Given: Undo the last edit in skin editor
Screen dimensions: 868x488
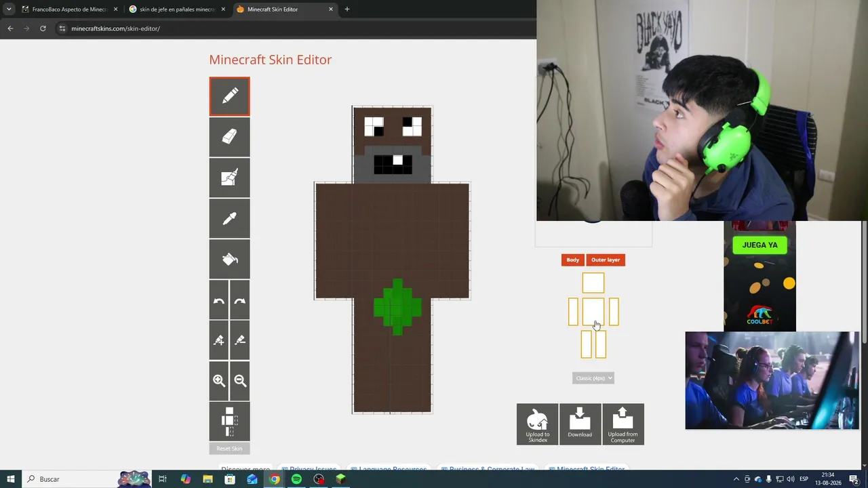Looking at the screenshot, I should pos(219,300).
